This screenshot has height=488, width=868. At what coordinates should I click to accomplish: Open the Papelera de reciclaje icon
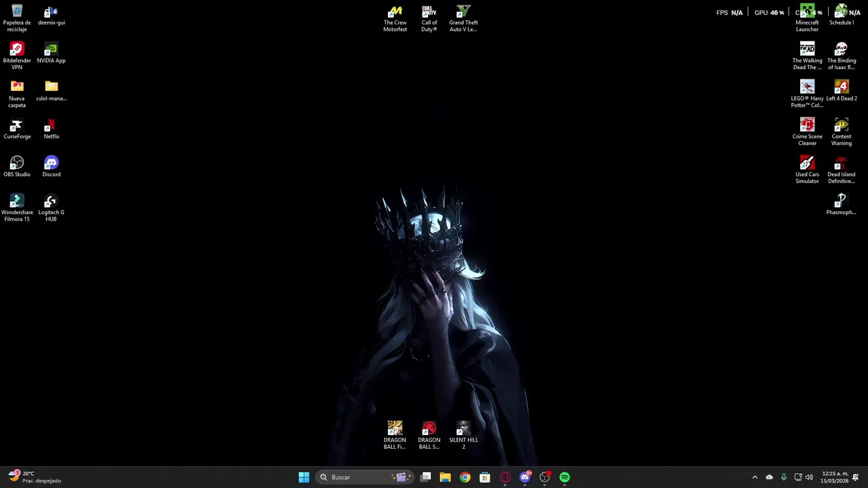click(x=17, y=18)
